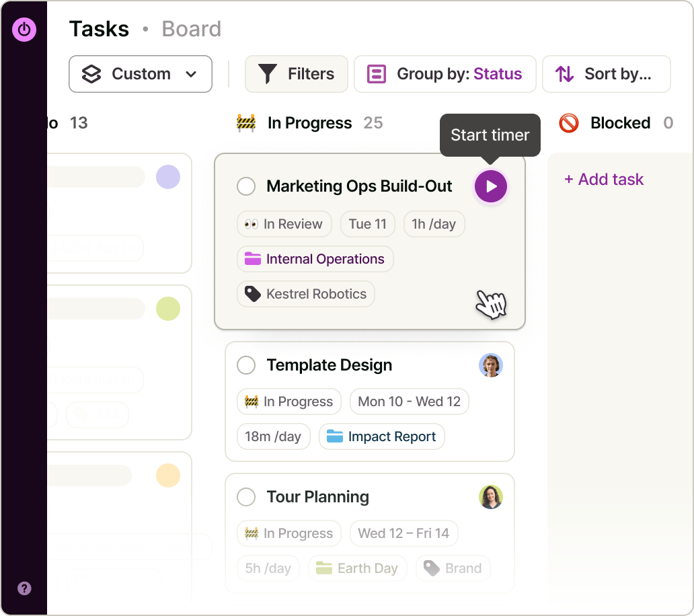This screenshot has height=616, width=694.
Task: Click the funnel icon in Filters
Action: tap(268, 74)
